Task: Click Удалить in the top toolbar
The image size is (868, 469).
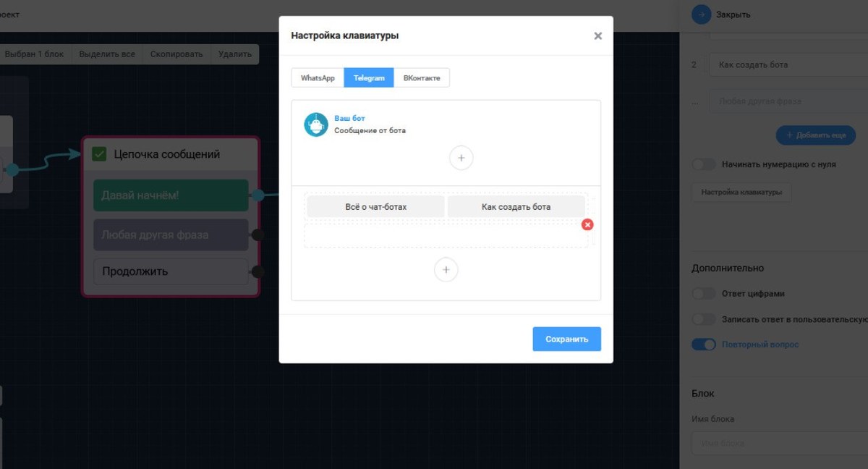Action: tap(234, 54)
